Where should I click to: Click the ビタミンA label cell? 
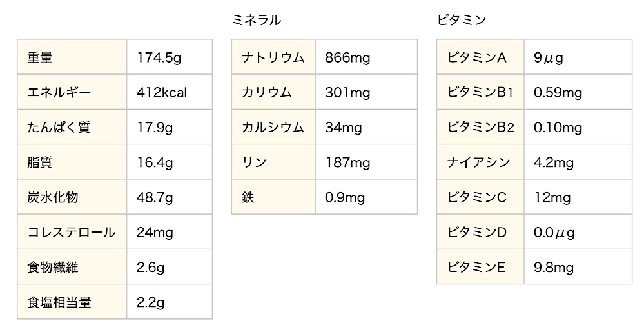click(x=480, y=57)
